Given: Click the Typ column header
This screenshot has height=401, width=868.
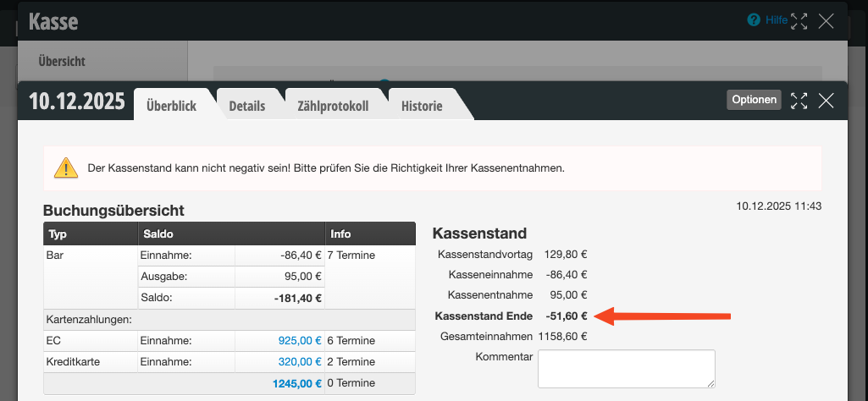Looking at the screenshot, I should pos(58,233).
